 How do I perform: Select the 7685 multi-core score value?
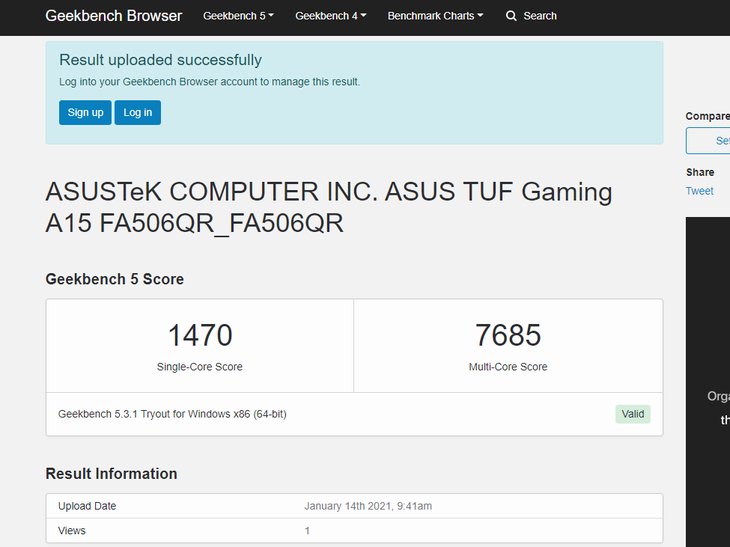[508, 335]
